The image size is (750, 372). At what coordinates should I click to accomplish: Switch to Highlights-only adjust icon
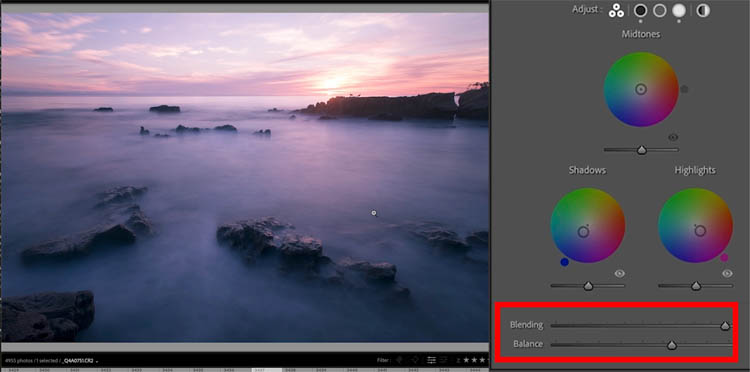[679, 11]
